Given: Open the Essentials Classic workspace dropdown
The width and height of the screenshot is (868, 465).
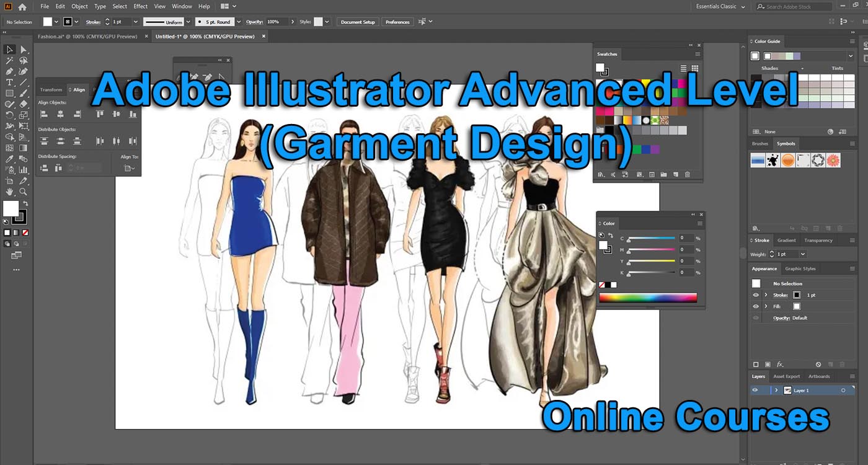Looking at the screenshot, I should (x=719, y=7).
